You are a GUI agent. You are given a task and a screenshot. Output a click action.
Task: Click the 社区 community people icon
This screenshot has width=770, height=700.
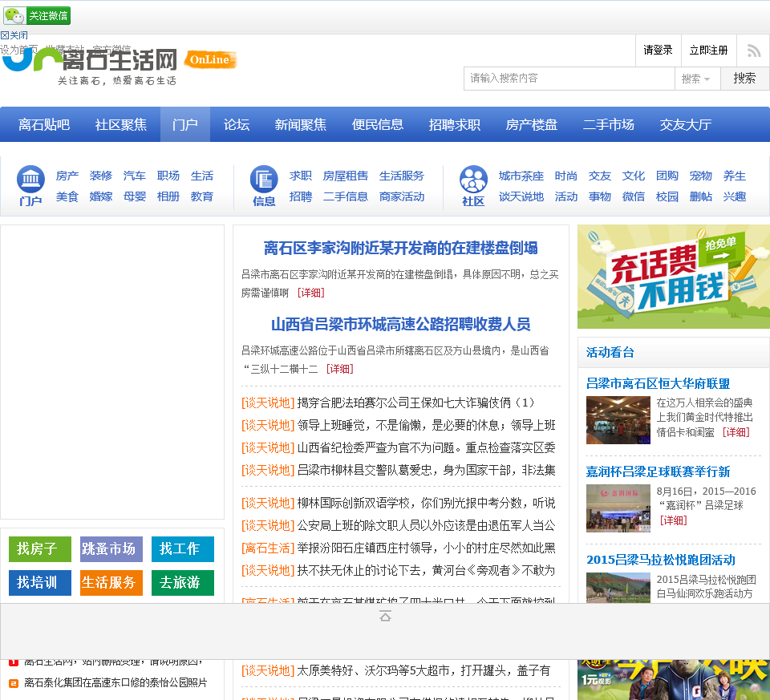[x=473, y=179]
